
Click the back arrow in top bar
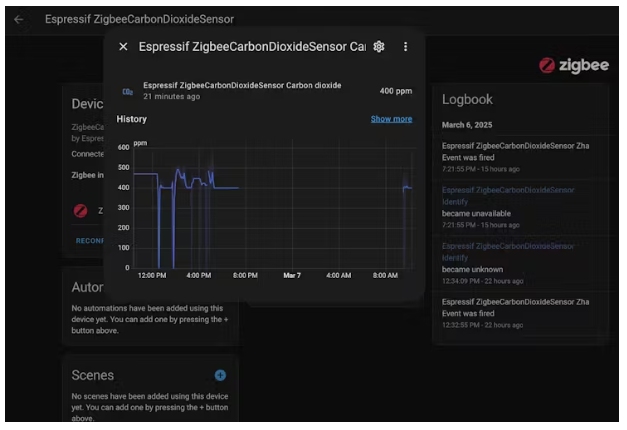19,19
